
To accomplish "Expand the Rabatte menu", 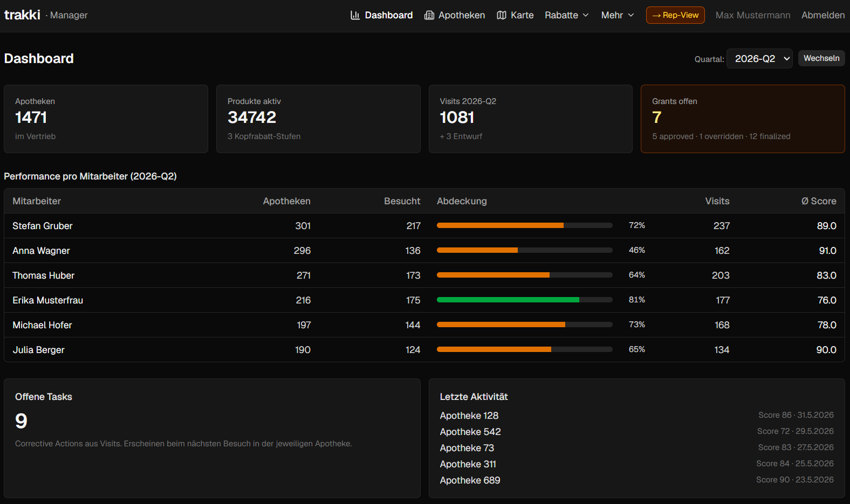I will tap(567, 15).
